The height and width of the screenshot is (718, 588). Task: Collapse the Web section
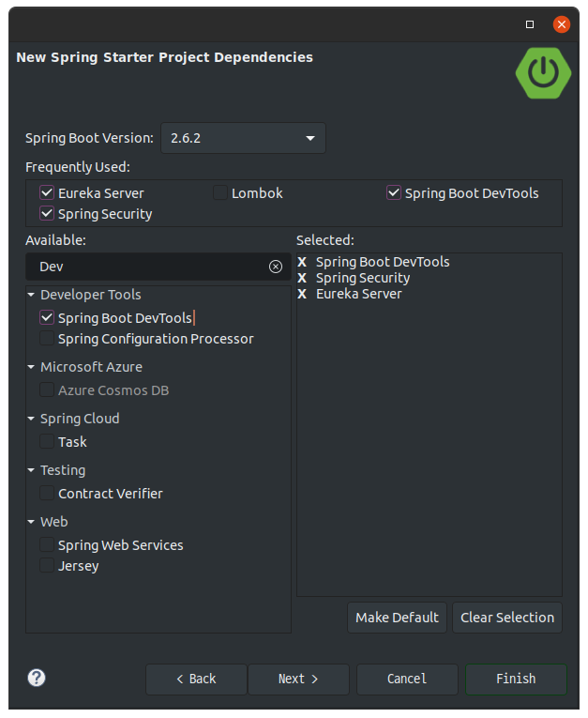[x=31, y=522]
